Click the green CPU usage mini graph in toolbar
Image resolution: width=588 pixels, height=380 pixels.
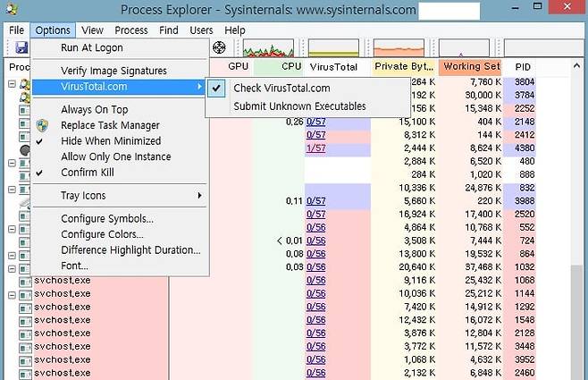(269, 48)
